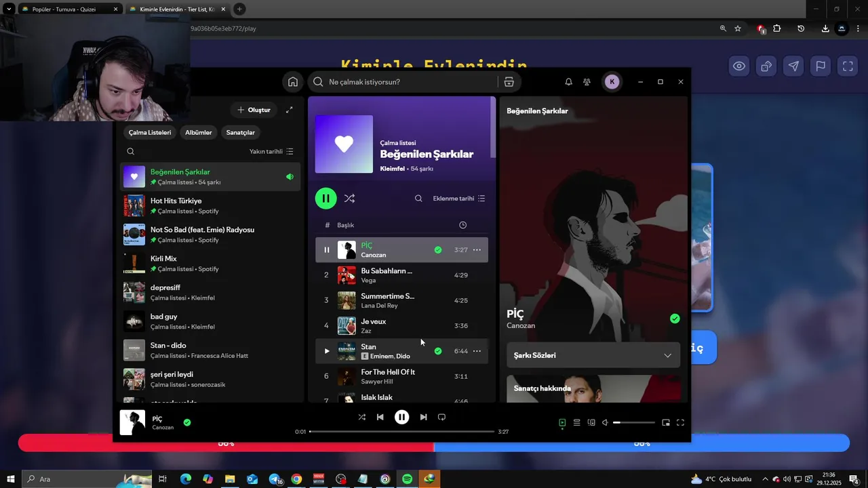Expand Şarkı Sözleri lyrics section
This screenshot has width=868, height=488.
[x=593, y=355]
